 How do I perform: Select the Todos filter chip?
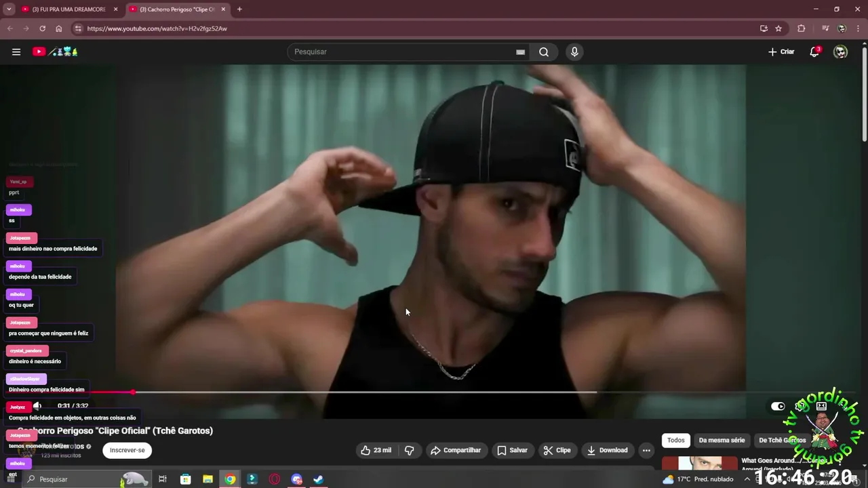676,440
